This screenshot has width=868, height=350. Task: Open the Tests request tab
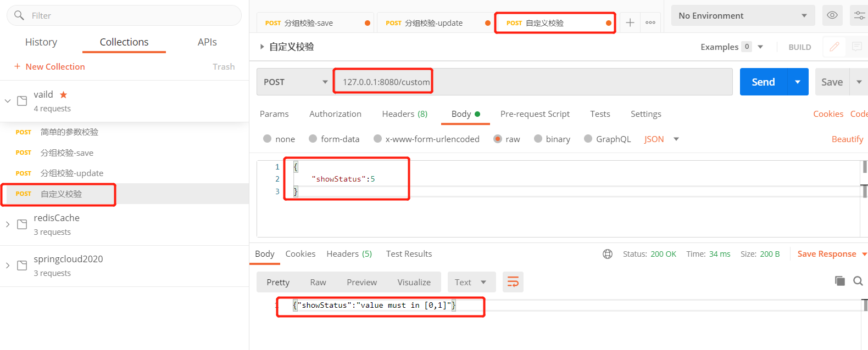[600, 114]
